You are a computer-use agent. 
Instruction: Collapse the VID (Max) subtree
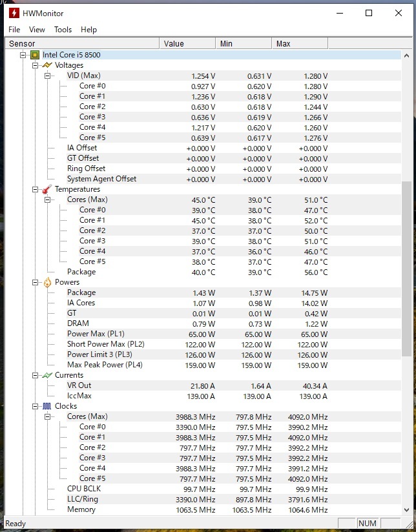coord(48,76)
